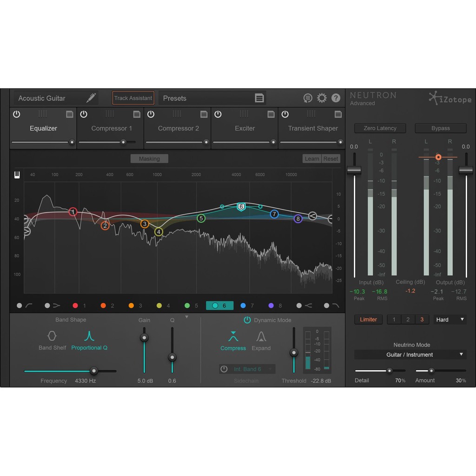Open the Compressor 1 module preset list icon

click(x=137, y=114)
